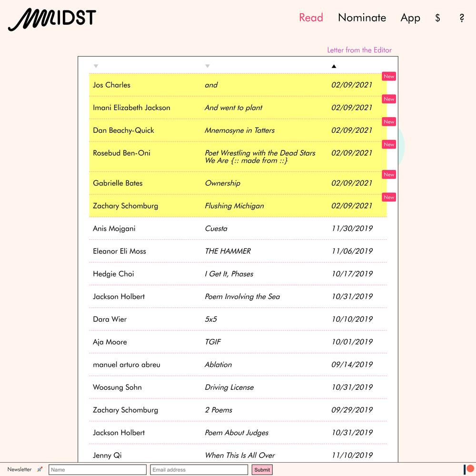
Task: Click the rocket icon beside Newsletter
Action: [40, 469]
